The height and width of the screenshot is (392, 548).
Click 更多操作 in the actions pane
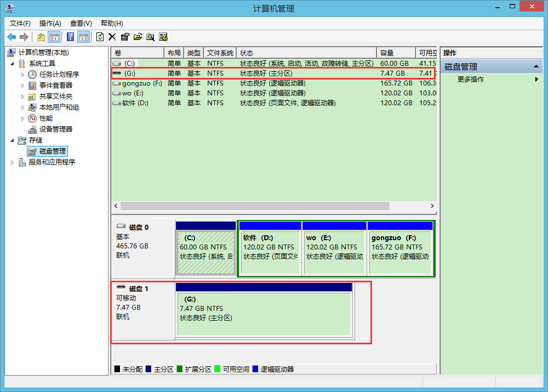point(471,79)
